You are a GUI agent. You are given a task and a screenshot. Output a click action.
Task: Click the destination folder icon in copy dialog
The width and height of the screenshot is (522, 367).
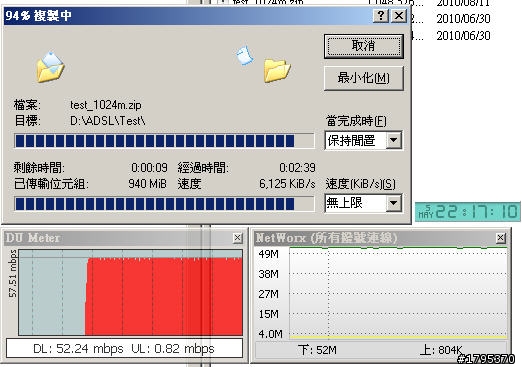click(277, 70)
